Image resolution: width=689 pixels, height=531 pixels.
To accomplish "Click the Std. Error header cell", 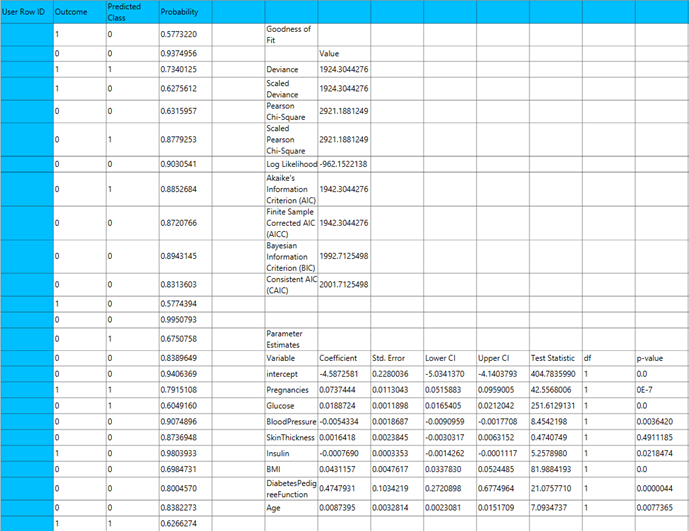I will click(x=397, y=358).
